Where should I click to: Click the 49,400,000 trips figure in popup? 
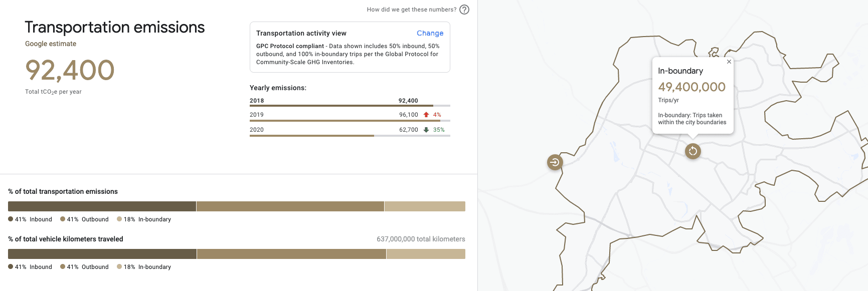click(691, 87)
